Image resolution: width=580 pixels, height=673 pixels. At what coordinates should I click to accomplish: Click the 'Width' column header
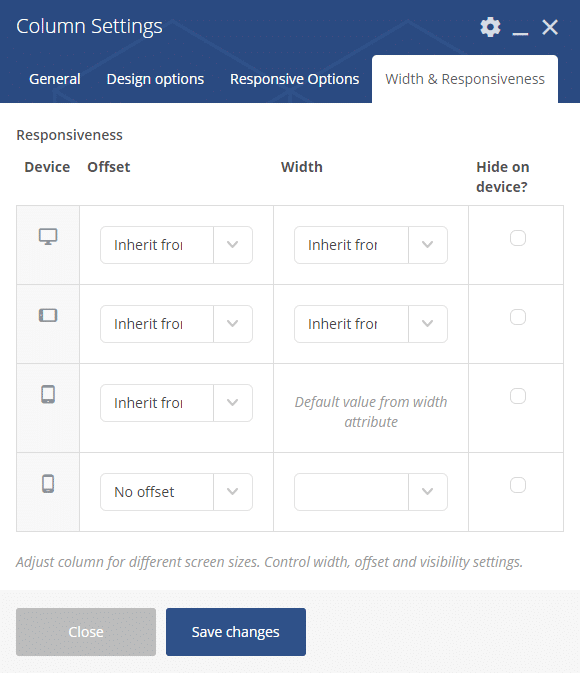coord(302,167)
